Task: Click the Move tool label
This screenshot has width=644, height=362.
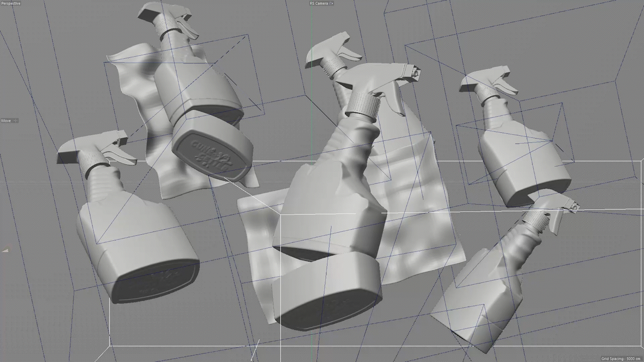Action: tap(6, 121)
